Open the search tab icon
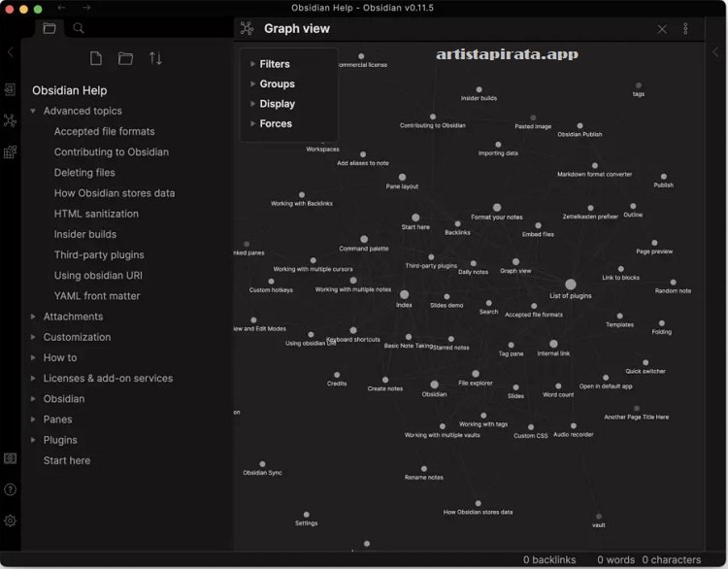This screenshot has height=569, width=728. point(79,28)
